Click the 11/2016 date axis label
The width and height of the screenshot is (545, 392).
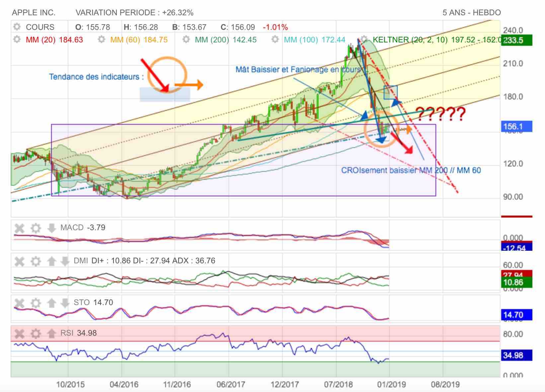(x=177, y=384)
